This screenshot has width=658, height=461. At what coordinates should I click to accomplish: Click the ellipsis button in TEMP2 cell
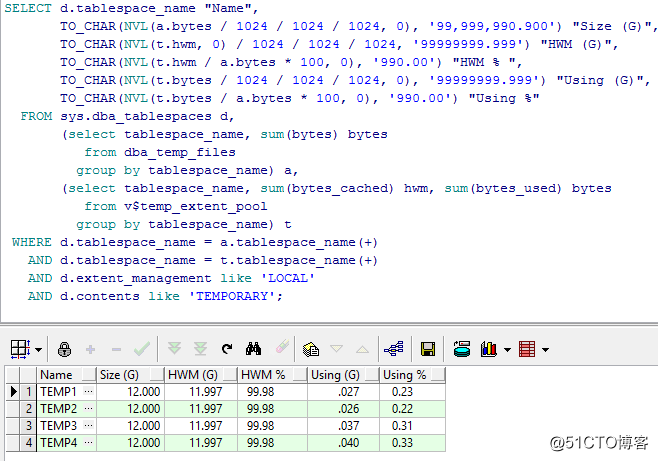point(88,409)
